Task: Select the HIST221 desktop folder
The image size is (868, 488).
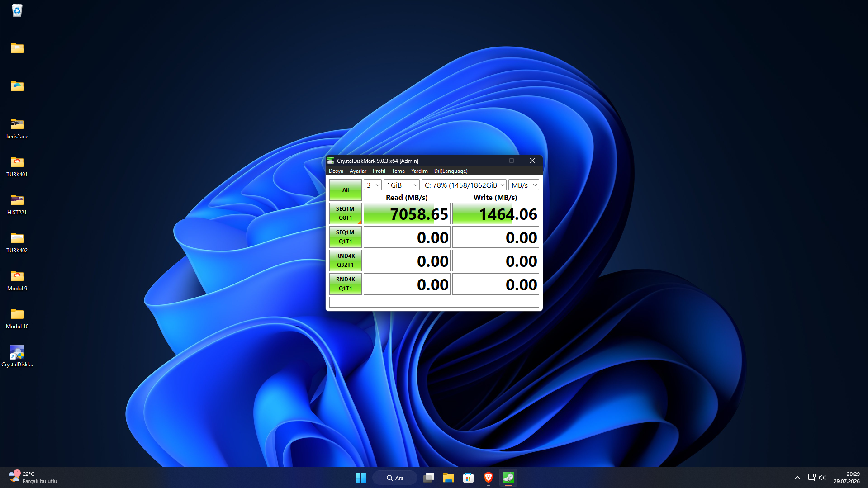Action: point(17,204)
